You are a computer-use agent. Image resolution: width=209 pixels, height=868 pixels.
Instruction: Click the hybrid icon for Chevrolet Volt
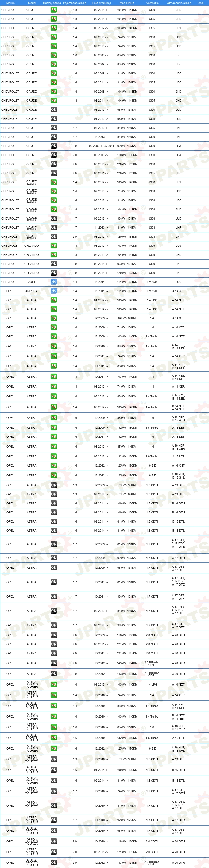point(54,282)
